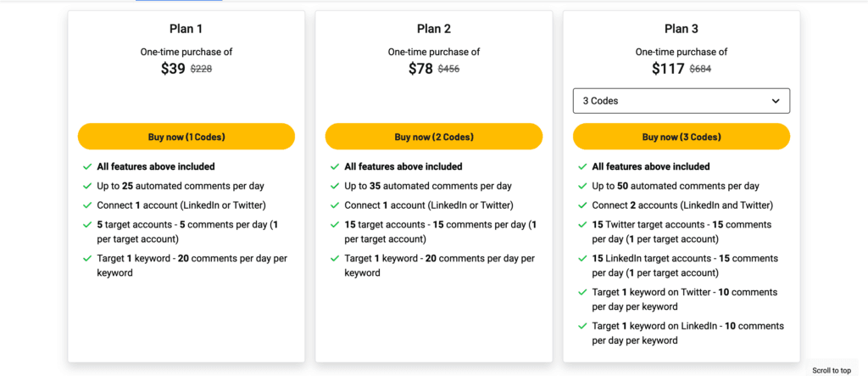Click Buy now (3 Codes) button
The width and height of the screenshot is (868, 376).
click(x=681, y=137)
